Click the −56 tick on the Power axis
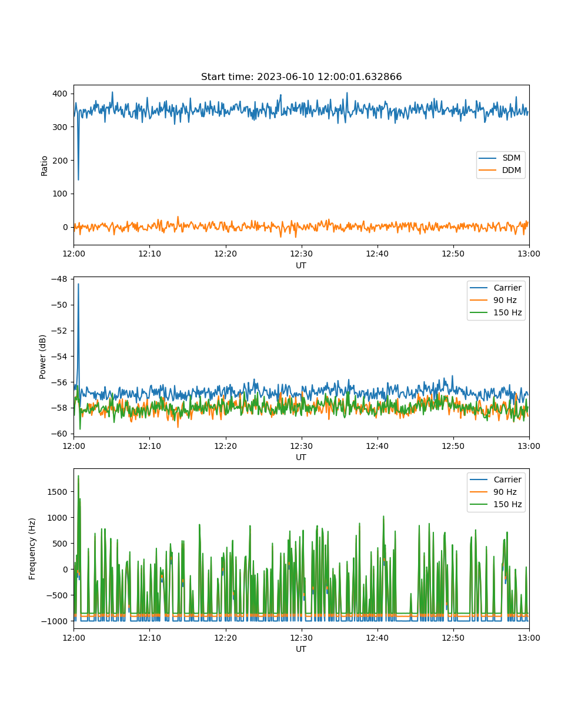Viewport: 588px width, 706px height. tap(59, 382)
